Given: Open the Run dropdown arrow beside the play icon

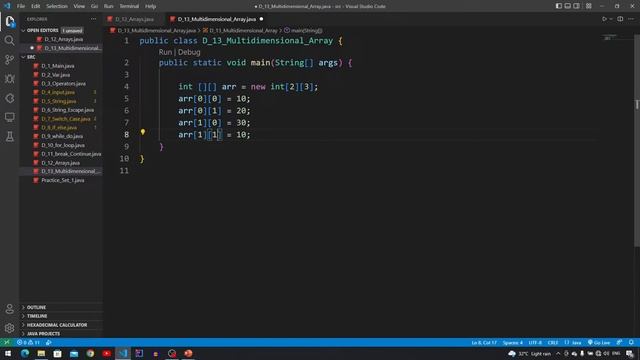Looking at the screenshot, I should pyautogui.click(x=611, y=19).
